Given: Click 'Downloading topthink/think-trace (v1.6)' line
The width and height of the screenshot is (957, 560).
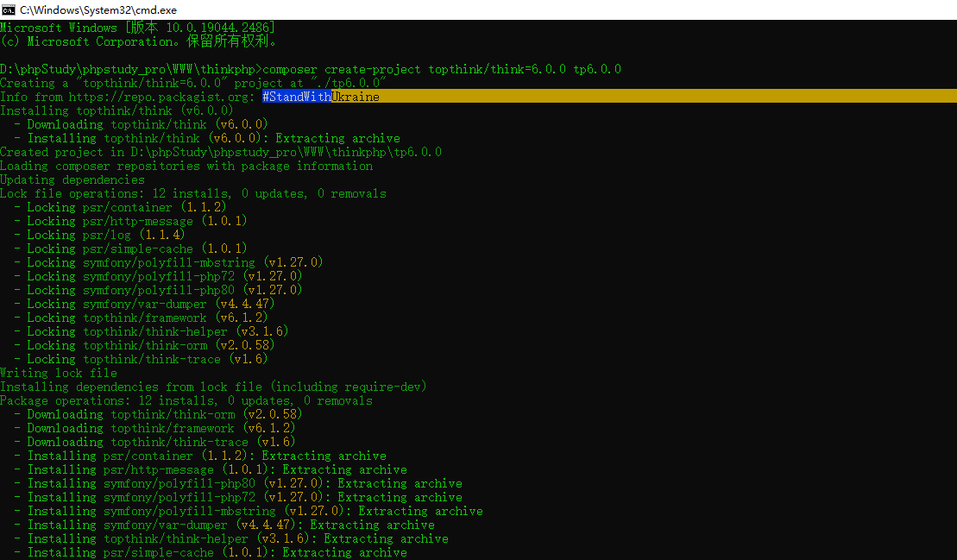Looking at the screenshot, I should click(x=155, y=442).
